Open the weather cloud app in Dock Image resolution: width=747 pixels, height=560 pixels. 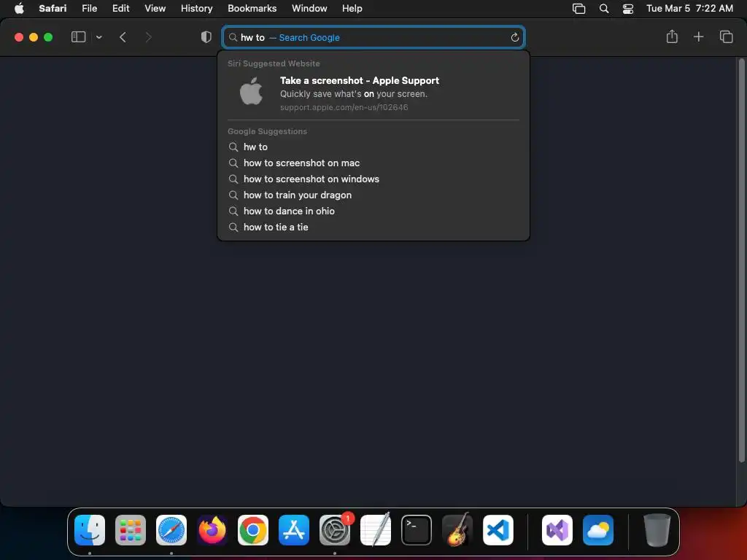click(598, 530)
